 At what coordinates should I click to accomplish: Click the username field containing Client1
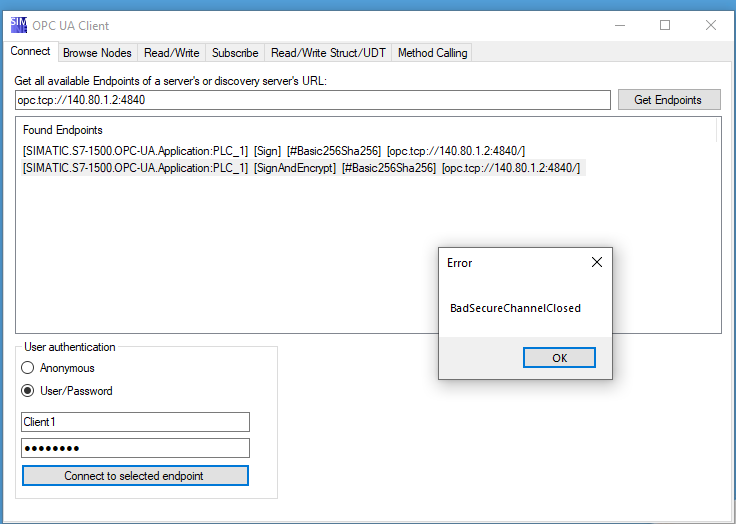tap(135, 422)
